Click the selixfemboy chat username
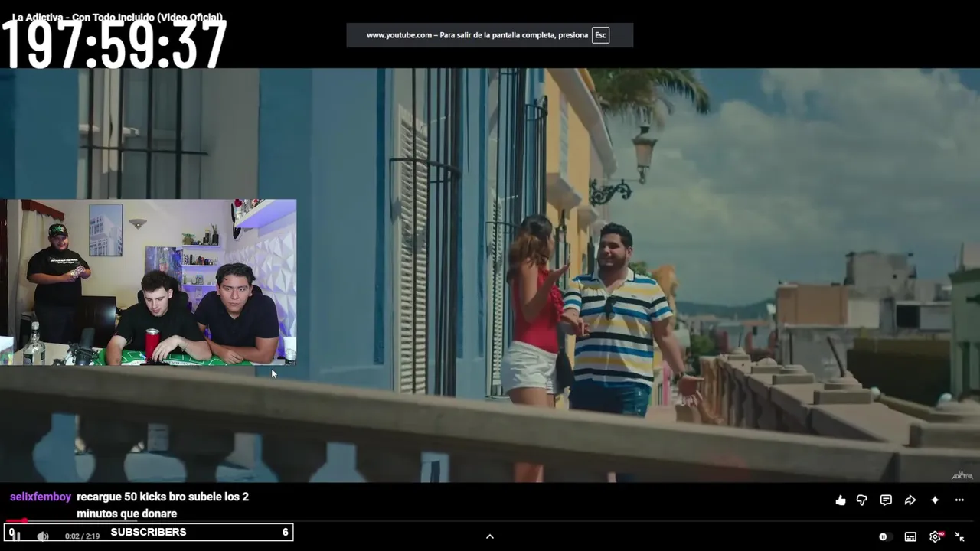The image size is (980, 551). 41,497
